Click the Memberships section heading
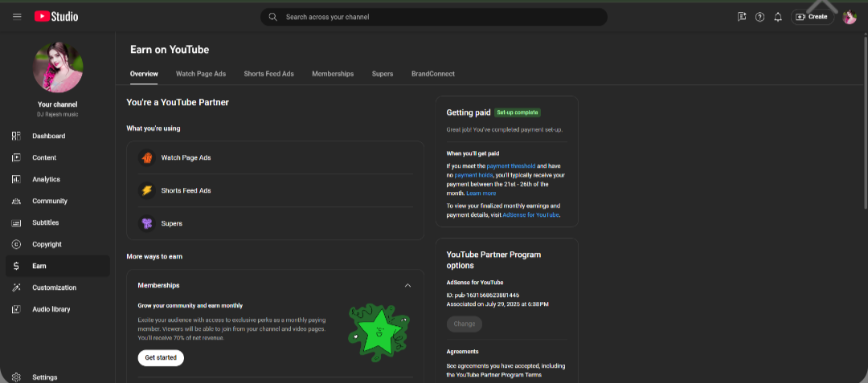This screenshot has height=383, width=868. (x=158, y=285)
